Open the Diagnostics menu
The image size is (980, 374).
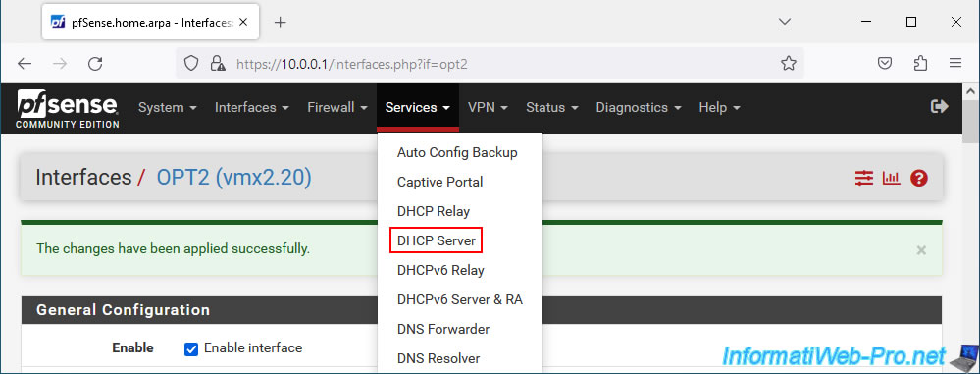click(638, 108)
